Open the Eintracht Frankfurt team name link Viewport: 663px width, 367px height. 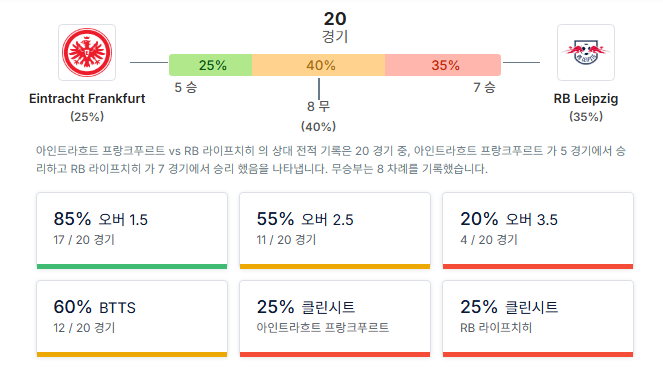87,99
